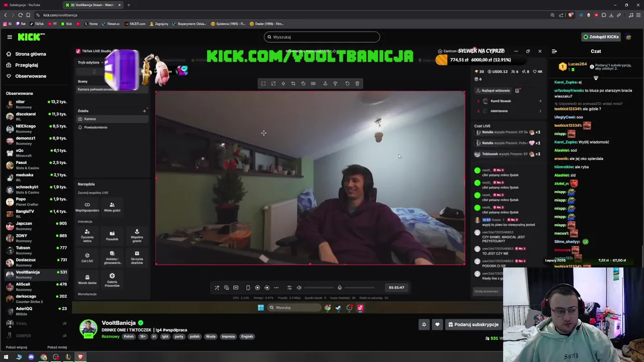644x362 pixels.
Task: Reload the kick.com page
Action: pos(21,15)
